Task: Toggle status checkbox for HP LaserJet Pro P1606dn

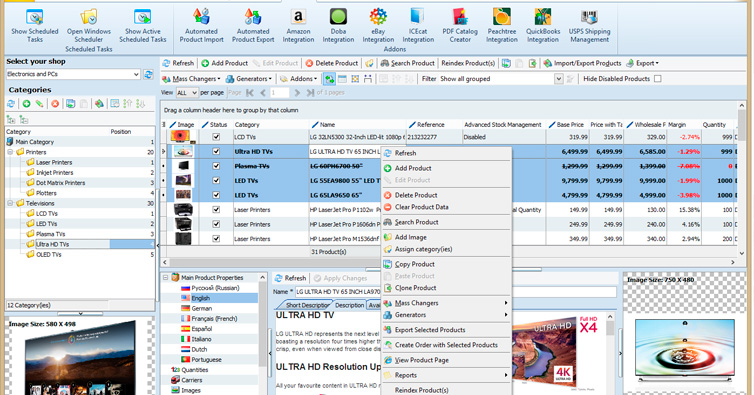Action: (216, 224)
